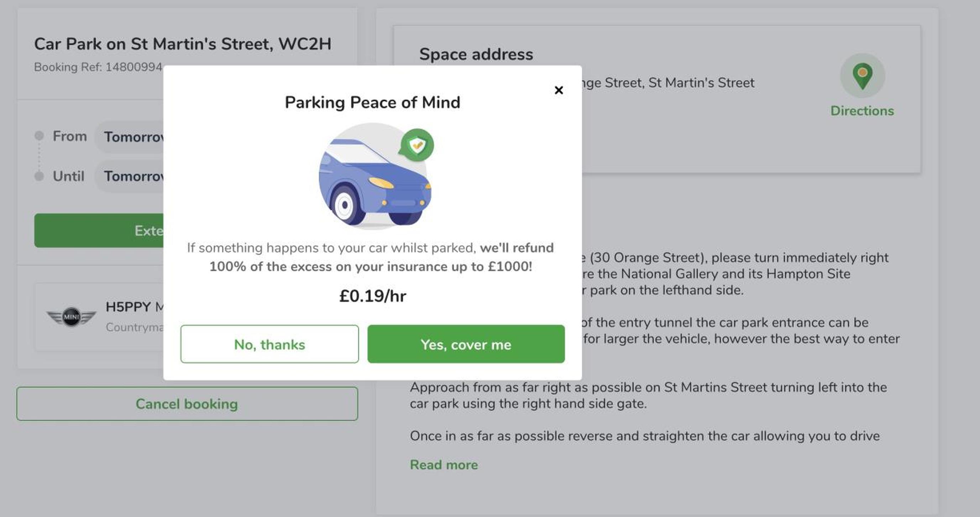Click the Space address heading
Viewport: 980px width, 517px height.
pos(476,54)
